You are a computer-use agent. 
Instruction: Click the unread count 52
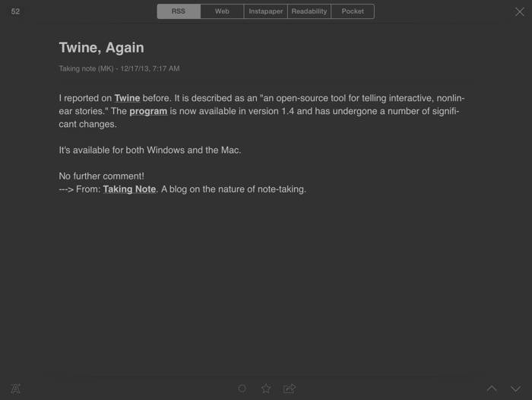[15, 11]
